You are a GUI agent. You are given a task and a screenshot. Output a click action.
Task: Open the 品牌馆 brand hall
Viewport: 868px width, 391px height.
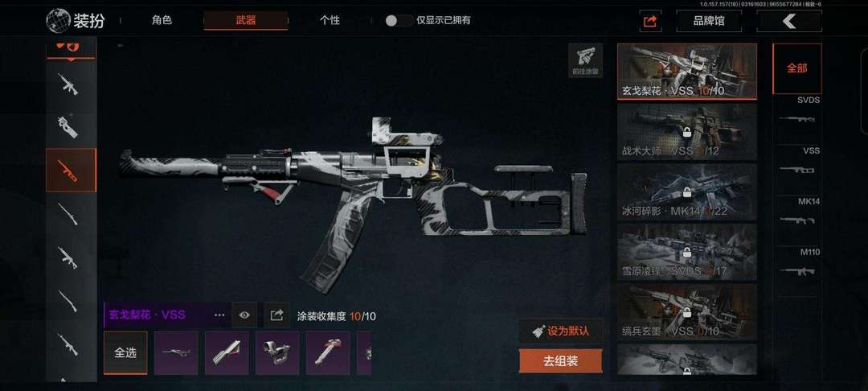[709, 21]
